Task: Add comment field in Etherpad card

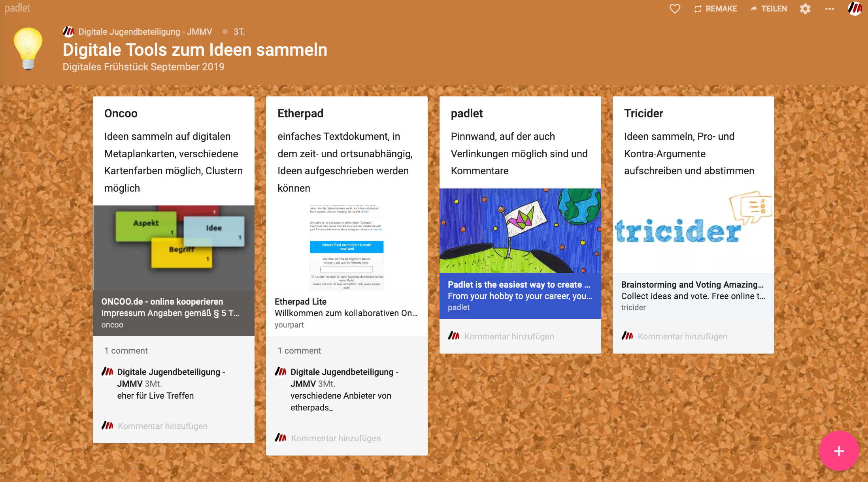Action: pos(336,438)
